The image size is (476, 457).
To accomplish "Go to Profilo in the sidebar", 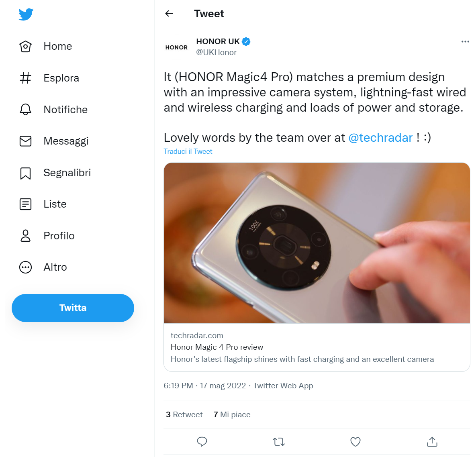I will [59, 236].
